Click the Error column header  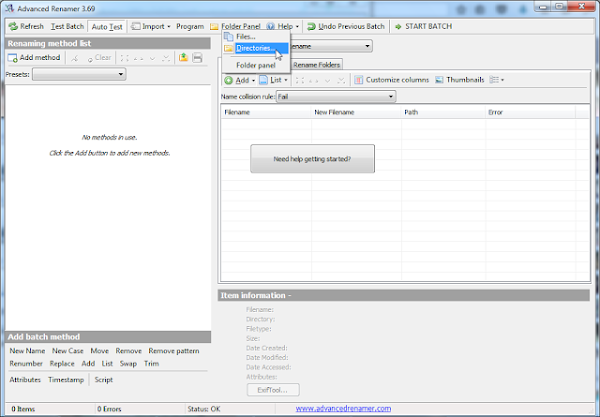tap(531, 112)
